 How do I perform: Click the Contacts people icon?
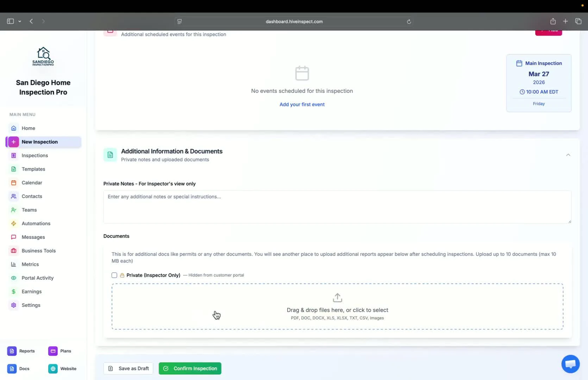(x=13, y=196)
